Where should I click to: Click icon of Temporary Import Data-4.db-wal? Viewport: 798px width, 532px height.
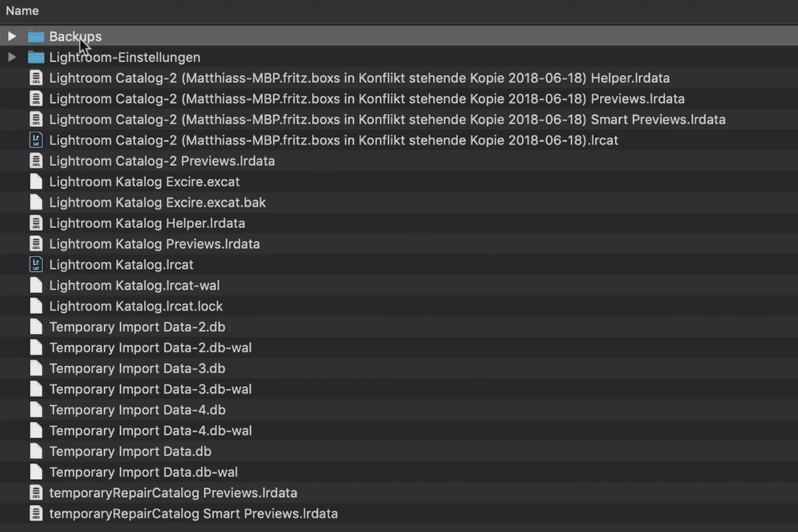(x=36, y=430)
